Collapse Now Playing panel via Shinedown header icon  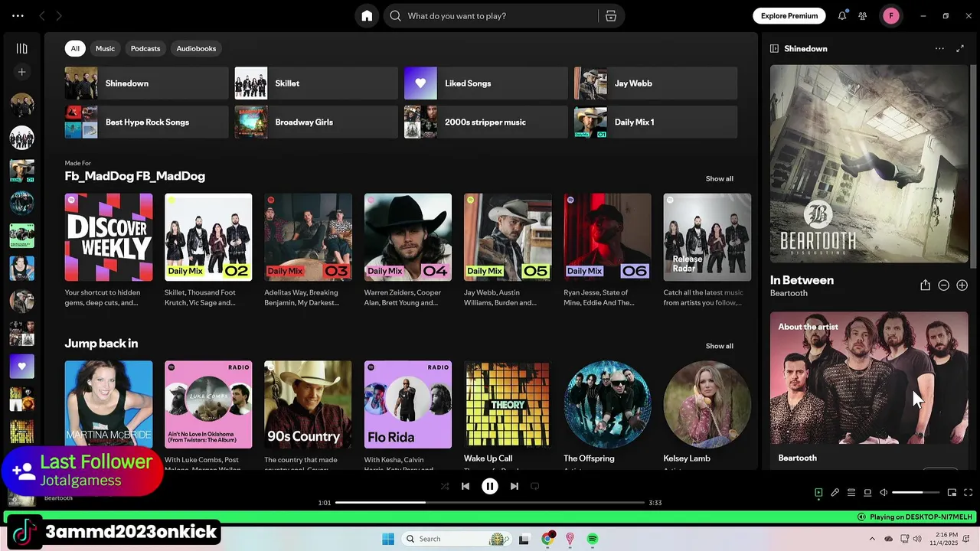[x=774, y=48]
